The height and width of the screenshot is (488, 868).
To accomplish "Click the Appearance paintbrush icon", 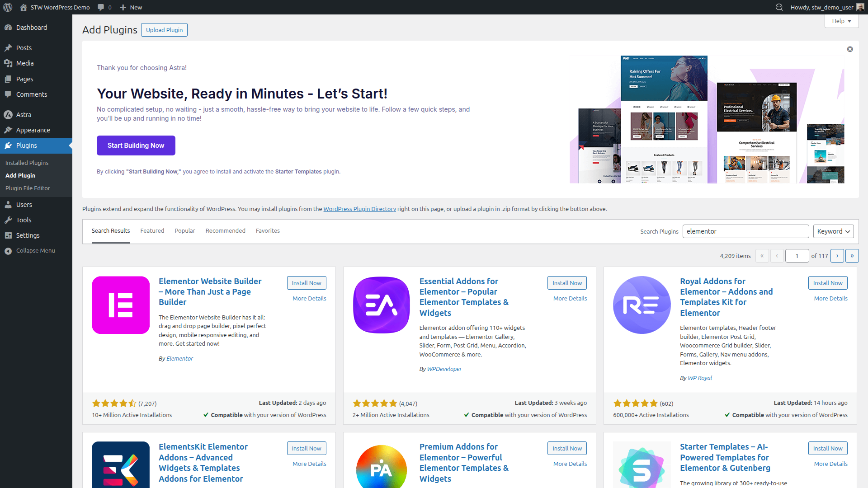I will click(x=8, y=130).
